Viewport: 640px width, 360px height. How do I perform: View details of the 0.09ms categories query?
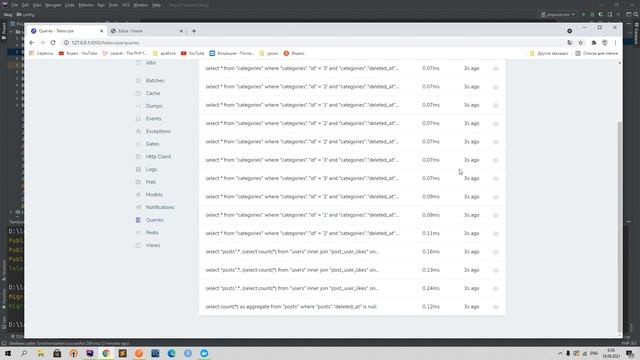[496, 197]
